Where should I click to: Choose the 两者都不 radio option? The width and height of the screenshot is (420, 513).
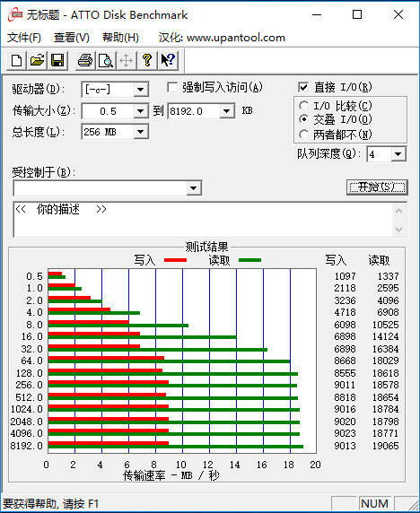click(x=304, y=135)
